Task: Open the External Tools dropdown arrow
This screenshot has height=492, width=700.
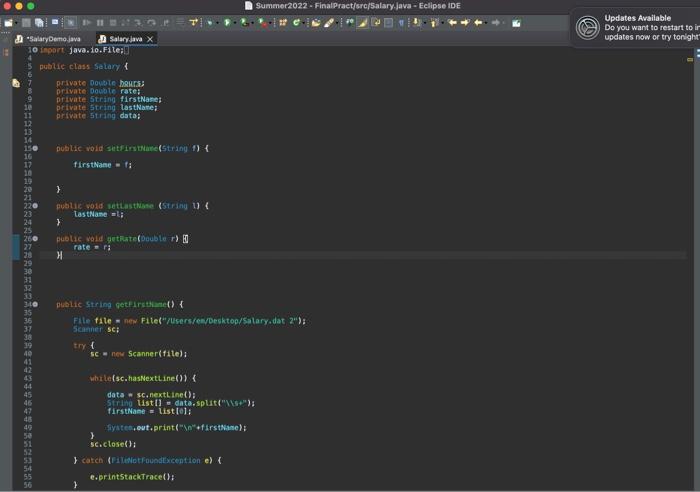Action: click(x=271, y=23)
